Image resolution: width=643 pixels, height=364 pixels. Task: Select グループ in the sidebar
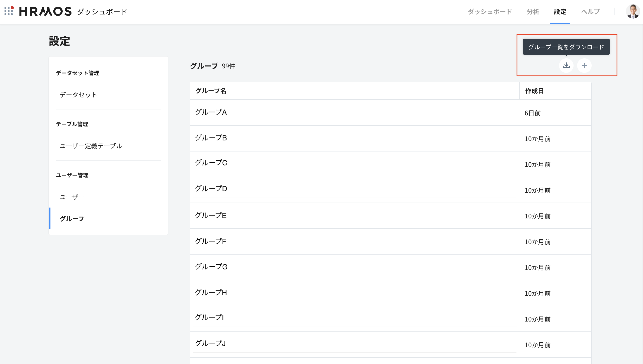[108, 218]
